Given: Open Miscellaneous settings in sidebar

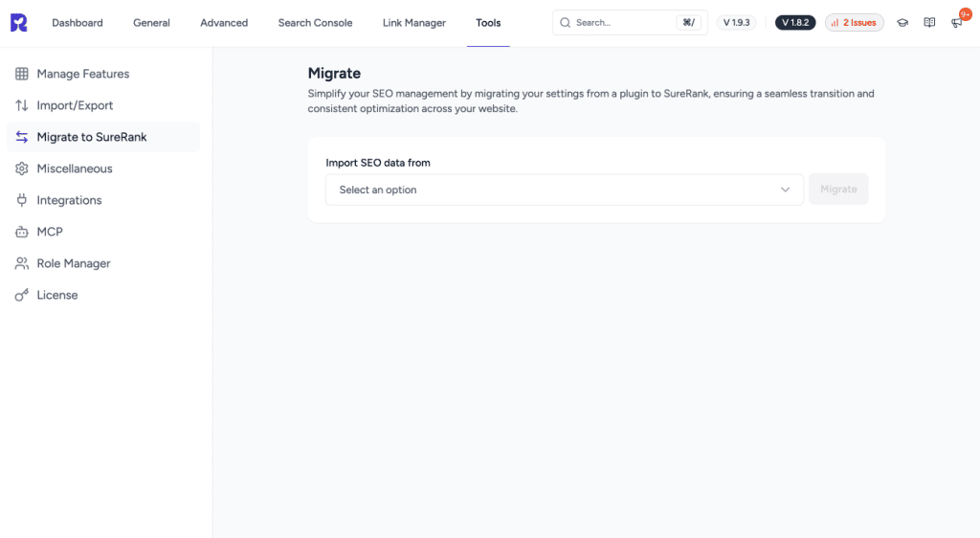Looking at the screenshot, I should (x=103, y=168).
